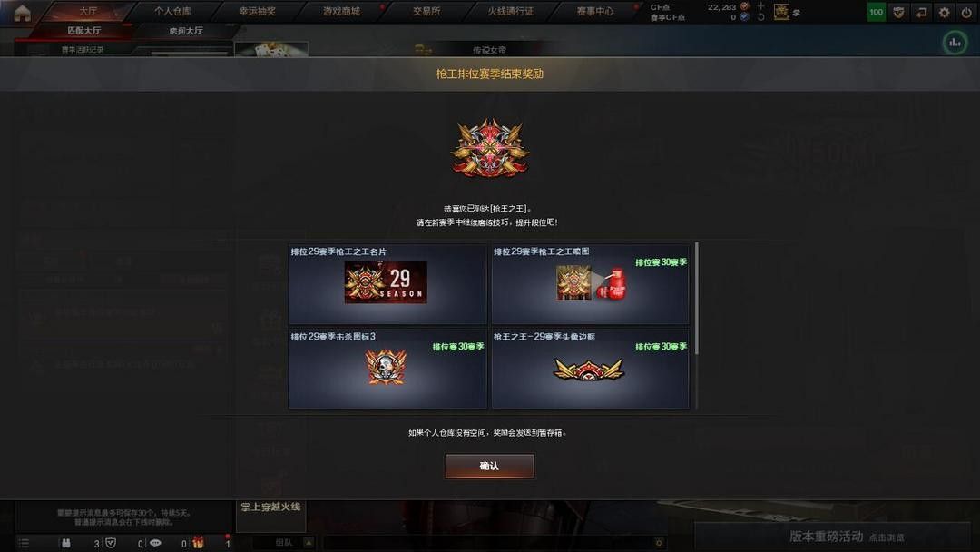The height and width of the screenshot is (552, 980).
Task: Click the power exit icon
Action: pyautogui.click(x=966, y=12)
